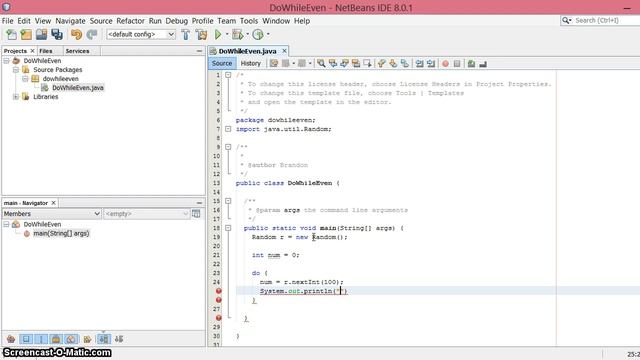Switch to the Services tab
The image size is (640, 360).
pyautogui.click(x=78, y=51)
